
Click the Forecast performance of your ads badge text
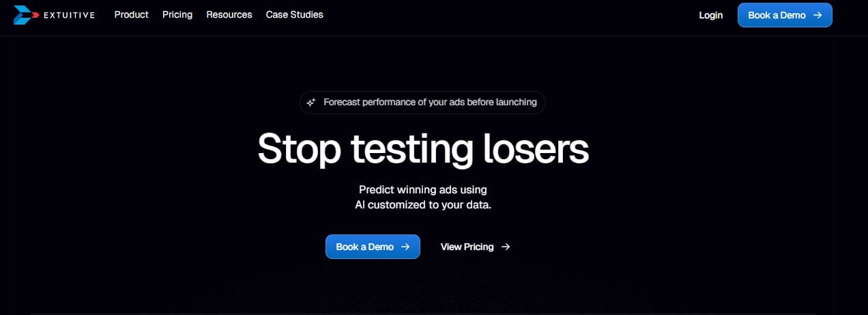tap(430, 102)
